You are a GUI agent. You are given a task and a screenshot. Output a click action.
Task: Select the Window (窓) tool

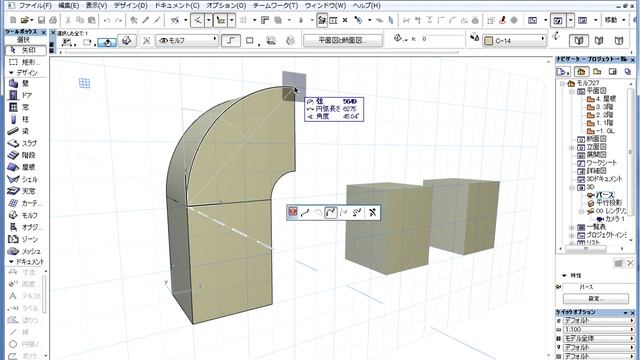pyautogui.click(x=24, y=107)
